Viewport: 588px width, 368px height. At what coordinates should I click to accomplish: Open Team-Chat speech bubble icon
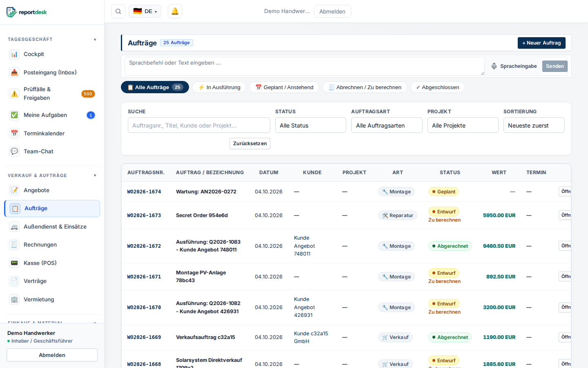point(14,151)
